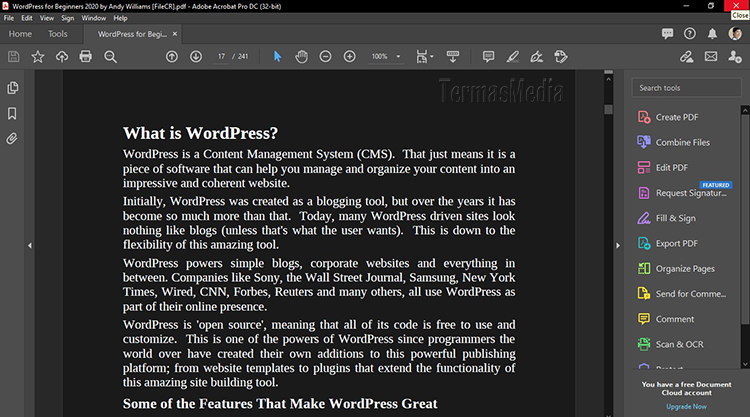Click the document scrollbar up arrow

608,79
